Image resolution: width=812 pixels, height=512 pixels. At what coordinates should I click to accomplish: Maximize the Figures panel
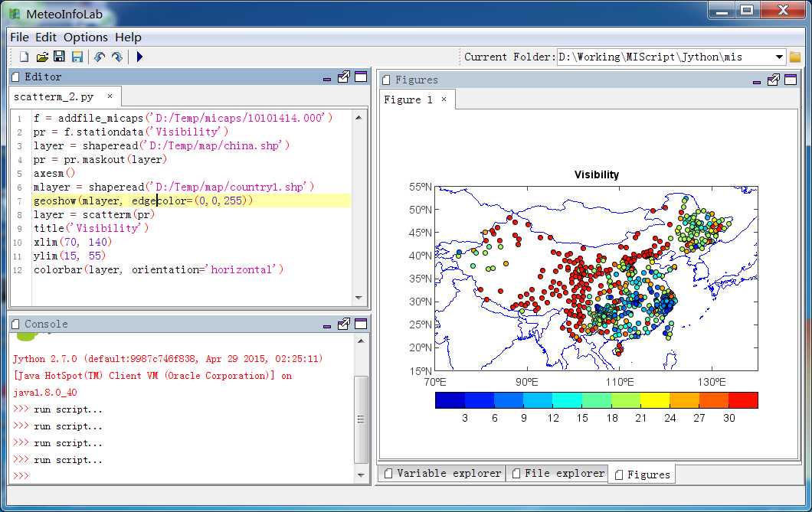coord(791,80)
